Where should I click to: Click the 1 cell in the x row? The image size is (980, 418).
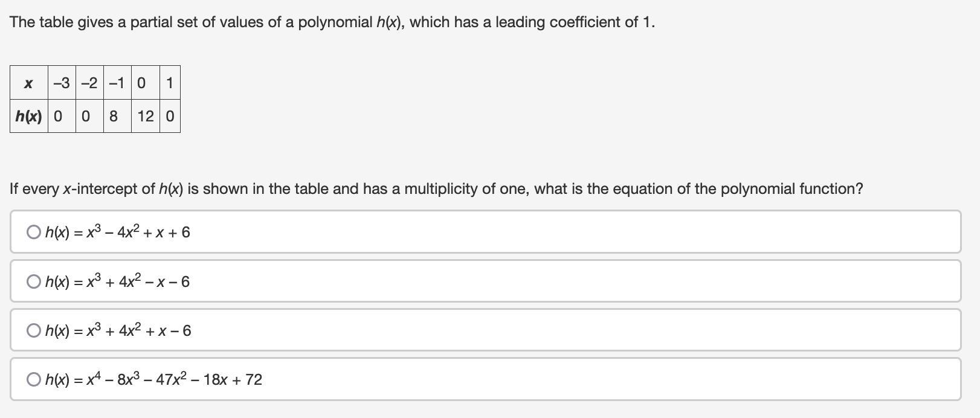click(170, 83)
